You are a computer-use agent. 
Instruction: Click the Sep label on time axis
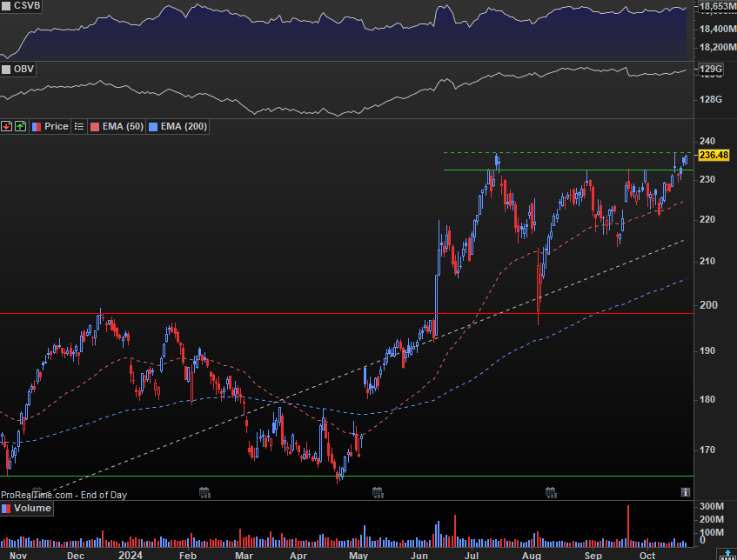coord(593,556)
